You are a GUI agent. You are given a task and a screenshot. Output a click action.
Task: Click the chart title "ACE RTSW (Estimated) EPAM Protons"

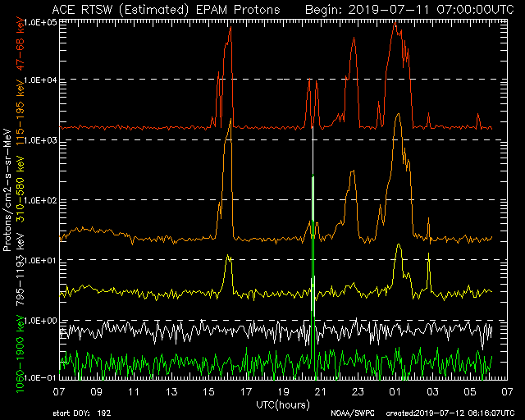click(x=166, y=9)
